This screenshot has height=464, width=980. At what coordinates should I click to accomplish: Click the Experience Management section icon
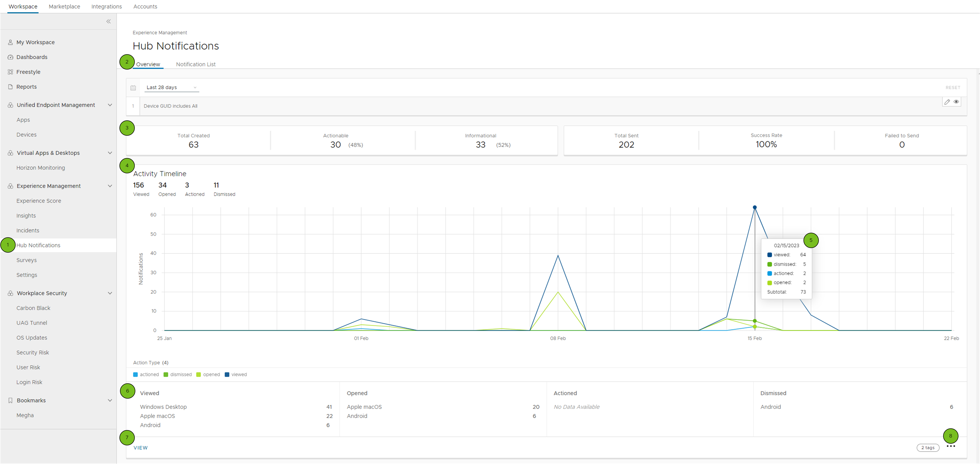[x=10, y=186]
